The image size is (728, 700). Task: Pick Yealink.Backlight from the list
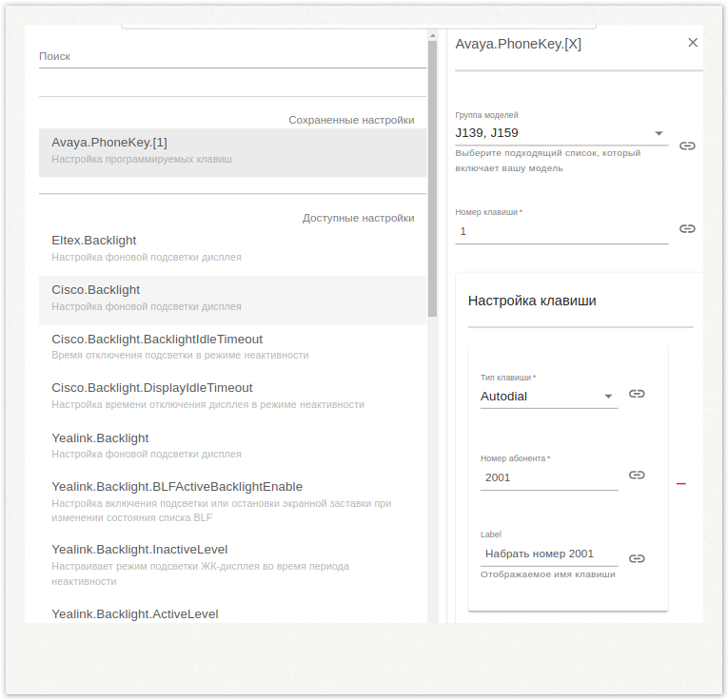[232, 446]
